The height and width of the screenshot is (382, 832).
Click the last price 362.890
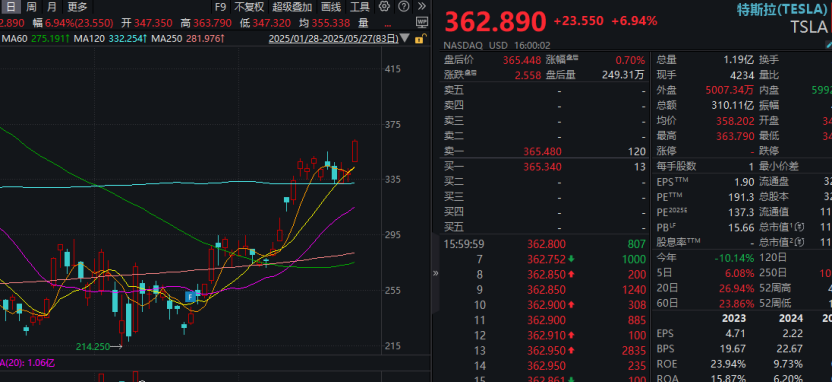click(495, 22)
